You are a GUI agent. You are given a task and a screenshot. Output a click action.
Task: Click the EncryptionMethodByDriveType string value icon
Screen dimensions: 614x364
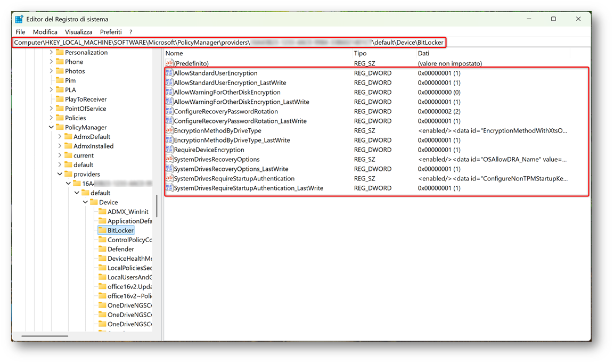[169, 131]
